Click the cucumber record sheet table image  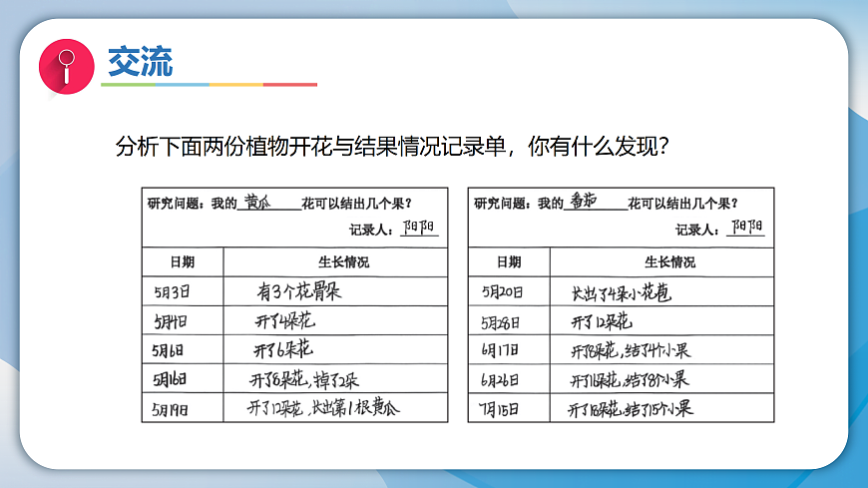(x=294, y=305)
